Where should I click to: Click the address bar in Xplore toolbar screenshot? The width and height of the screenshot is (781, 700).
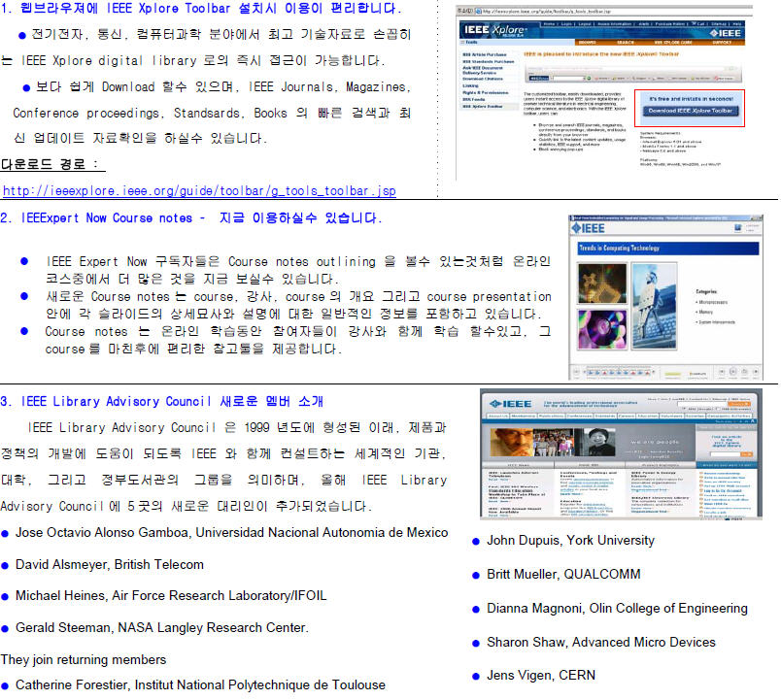click(602, 11)
